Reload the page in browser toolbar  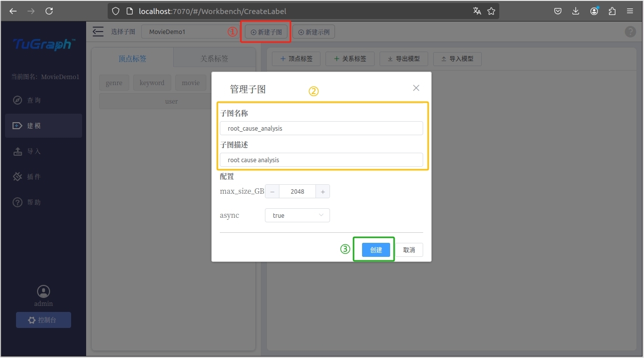[x=49, y=11]
